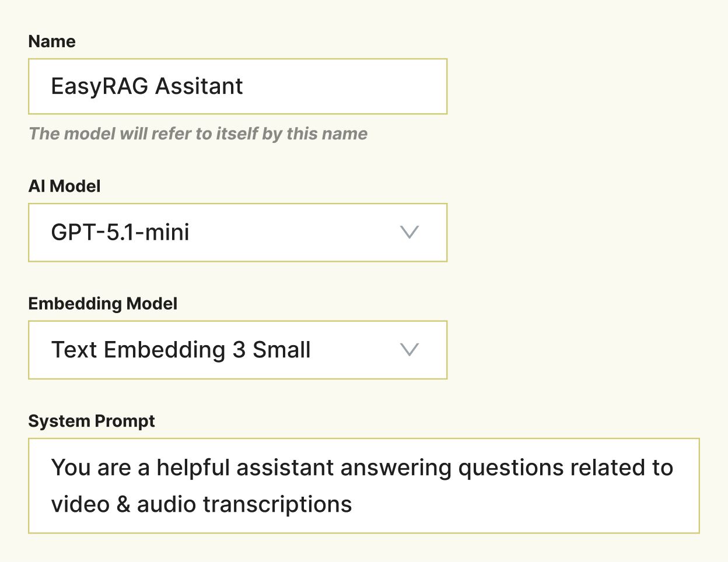The height and width of the screenshot is (562, 728).
Task: Select the Text Embedding 3 Small value
Action: coord(180,350)
